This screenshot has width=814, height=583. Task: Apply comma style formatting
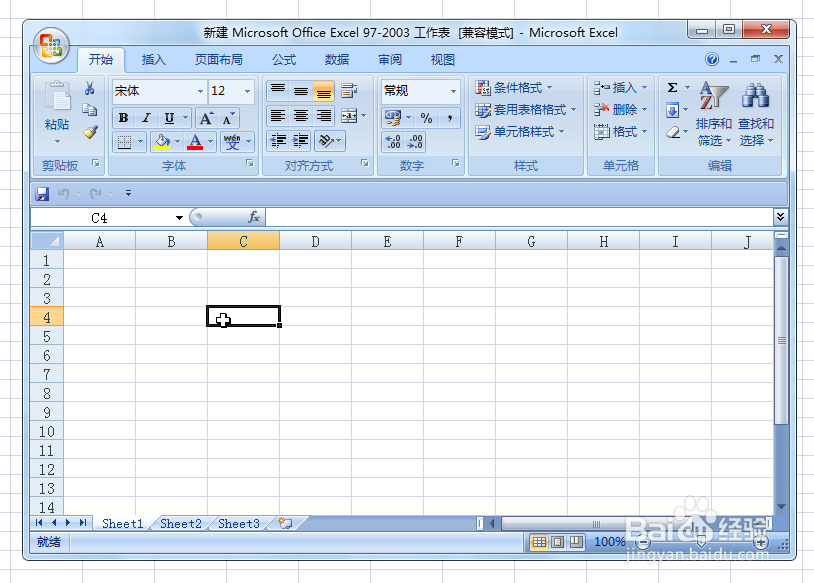click(x=450, y=118)
